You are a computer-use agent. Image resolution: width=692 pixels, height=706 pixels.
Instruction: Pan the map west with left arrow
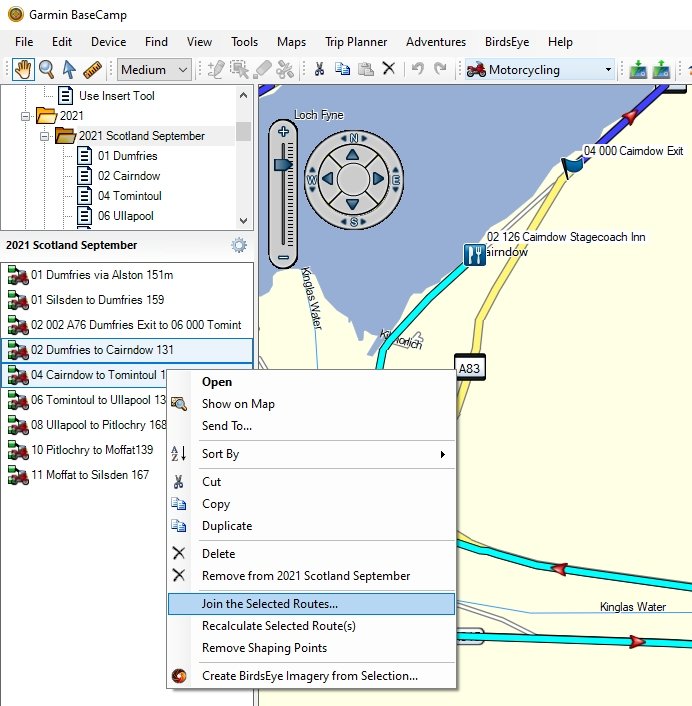328,179
